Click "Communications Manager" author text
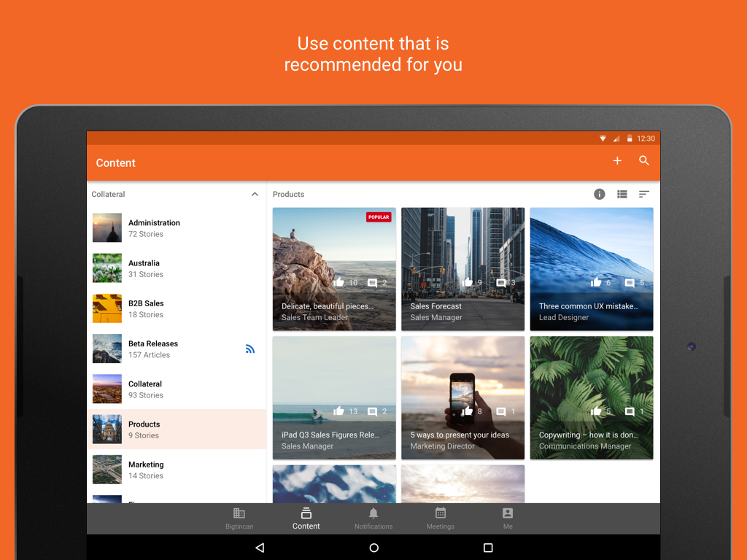Viewport: 747px width, 560px height. pos(585,446)
